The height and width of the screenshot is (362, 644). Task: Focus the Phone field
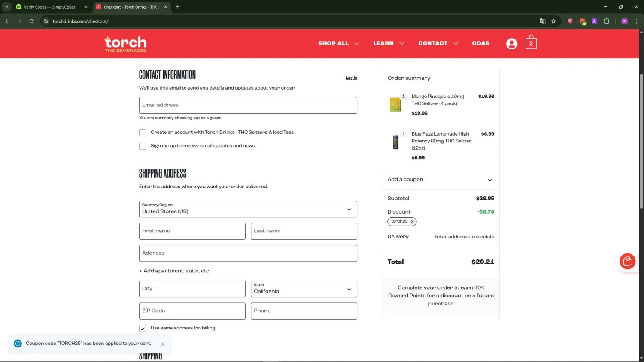point(304,311)
